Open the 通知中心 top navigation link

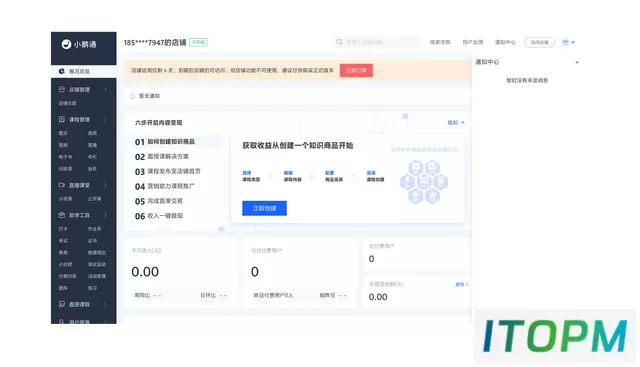click(505, 42)
